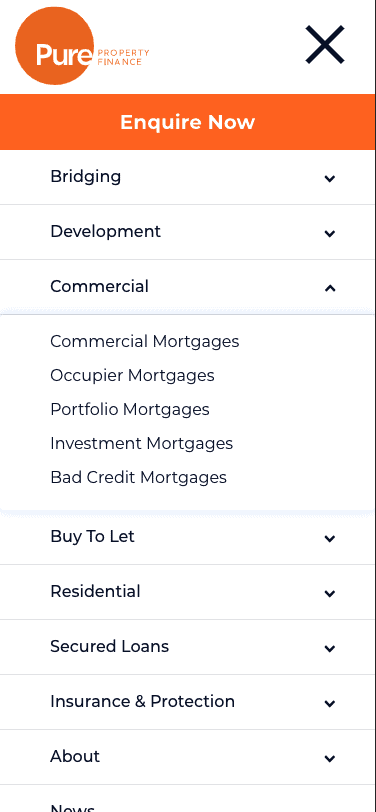
Task: Expand the Development submenu chevron
Action: coord(330,234)
